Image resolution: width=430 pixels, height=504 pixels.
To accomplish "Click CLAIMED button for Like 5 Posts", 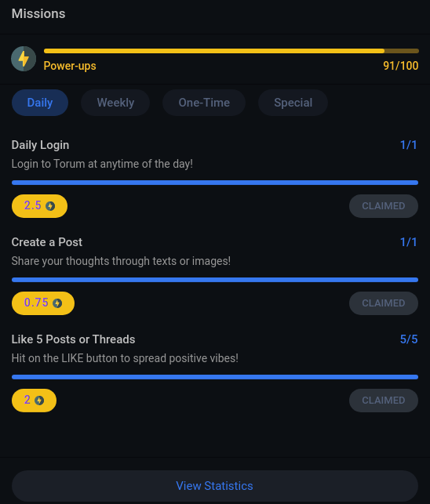I will (384, 401).
